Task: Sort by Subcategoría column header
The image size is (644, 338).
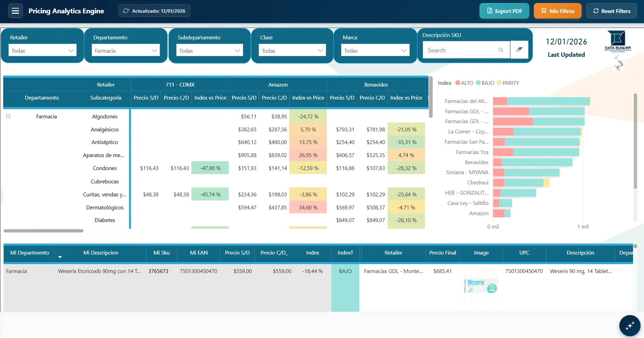Action: [x=106, y=98]
